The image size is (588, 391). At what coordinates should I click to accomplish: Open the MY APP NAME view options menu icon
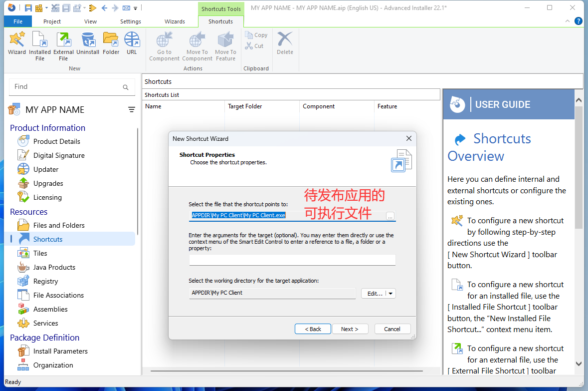pos(132,110)
